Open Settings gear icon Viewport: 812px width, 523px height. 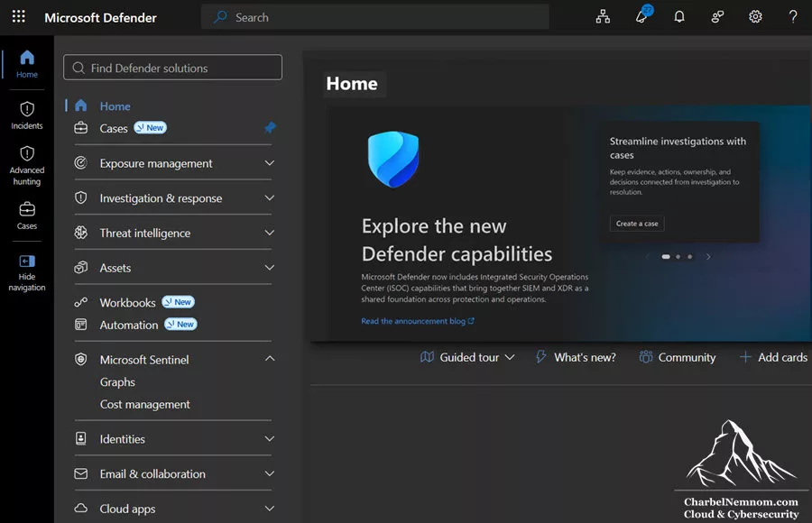pos(755,17)
